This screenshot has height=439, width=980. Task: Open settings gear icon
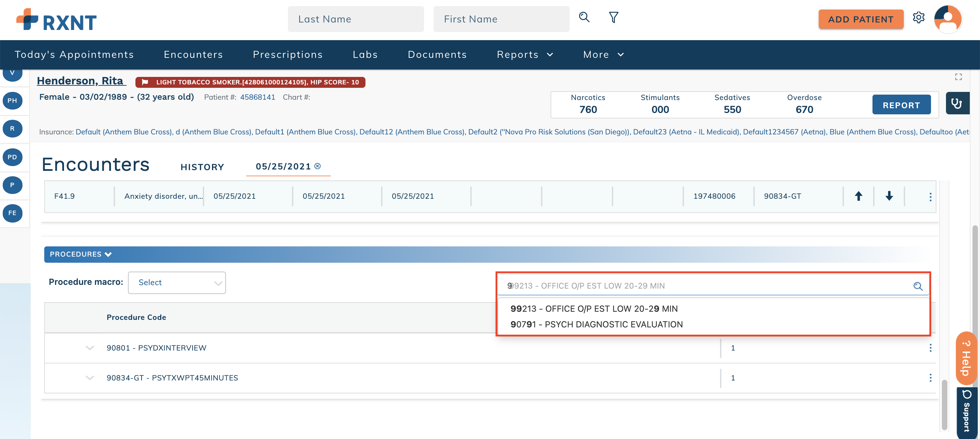[x=918, y=17]
